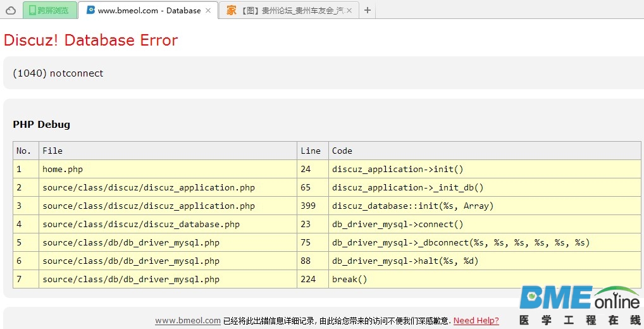644x329 pixels.
Task: Click line number 88 cell
Action: pyautogui.click(x=313, y=261)
